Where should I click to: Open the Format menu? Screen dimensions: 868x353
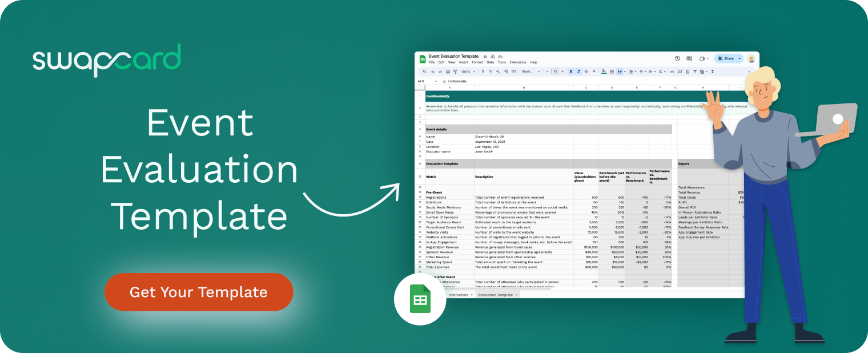pos(477,62)
